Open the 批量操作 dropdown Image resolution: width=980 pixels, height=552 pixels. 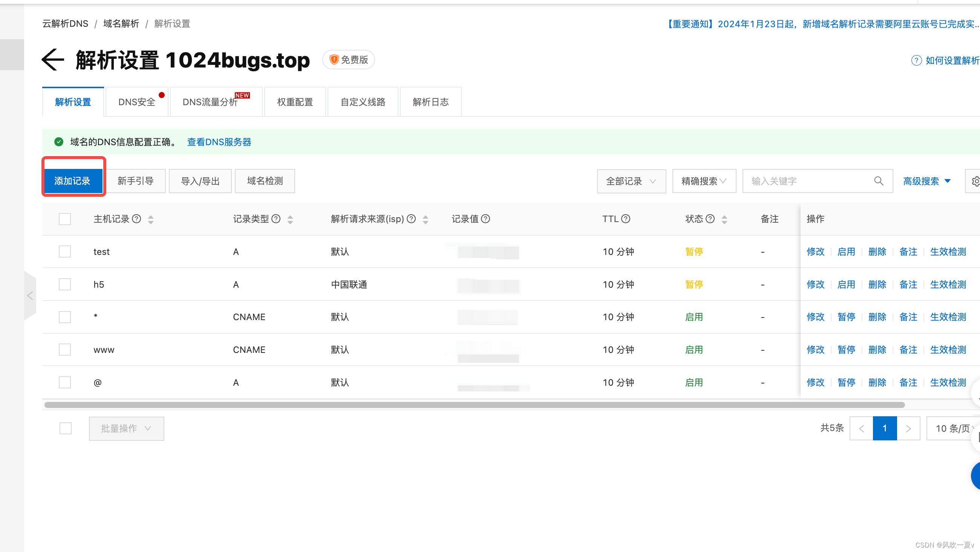coord(127,429)
